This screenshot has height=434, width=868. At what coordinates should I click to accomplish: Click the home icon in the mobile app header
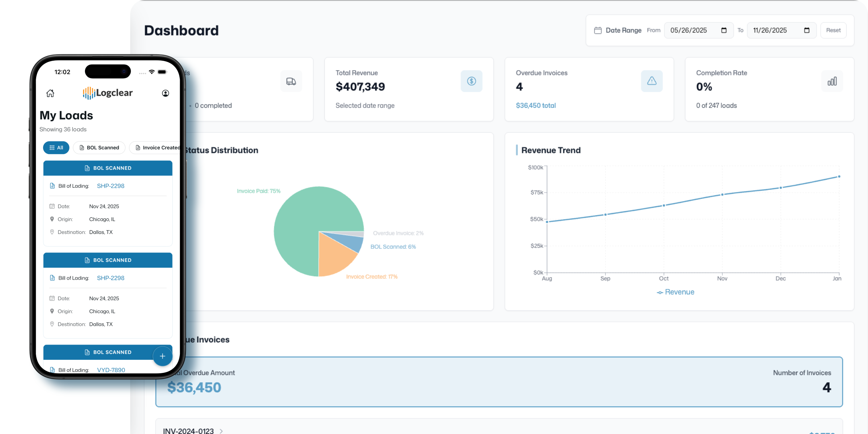[x=50, y=93]
